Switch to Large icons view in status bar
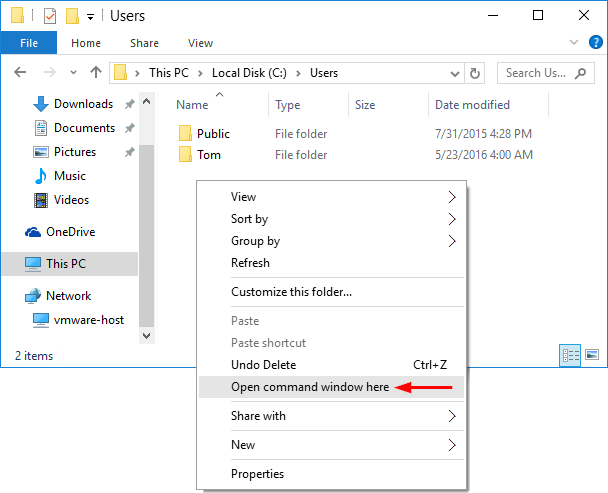 [x=592, y=355]
